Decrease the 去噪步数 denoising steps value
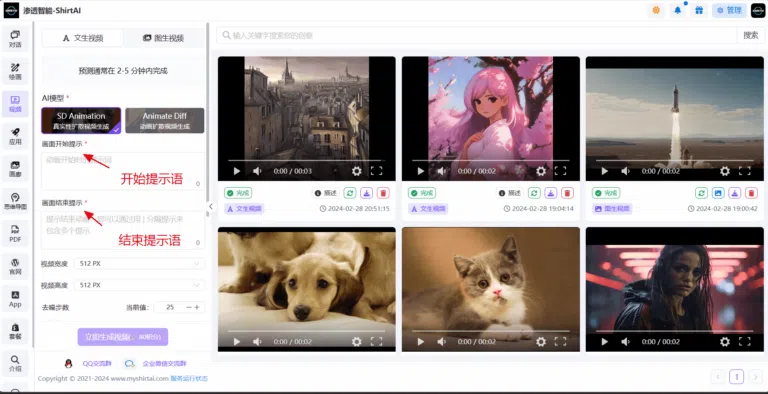768x394 pixels. pos(189,307)
